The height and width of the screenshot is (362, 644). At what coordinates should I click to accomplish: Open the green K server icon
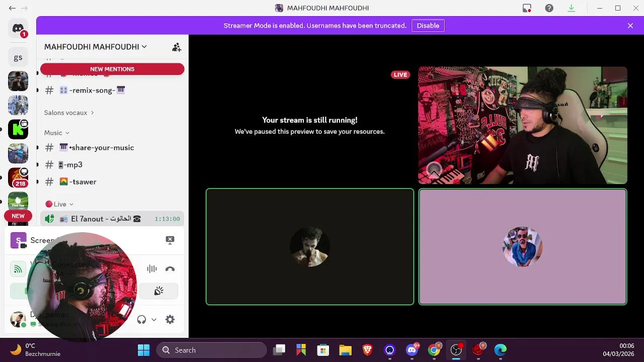click(x=18, y=130)
